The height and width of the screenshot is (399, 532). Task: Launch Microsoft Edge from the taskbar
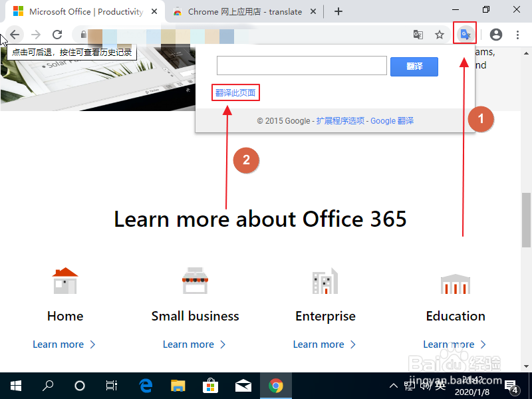tap(146, 386)
